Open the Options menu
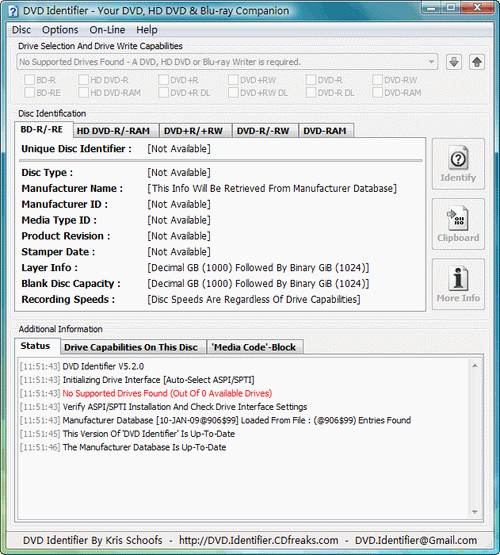 (x=60, y=30)
